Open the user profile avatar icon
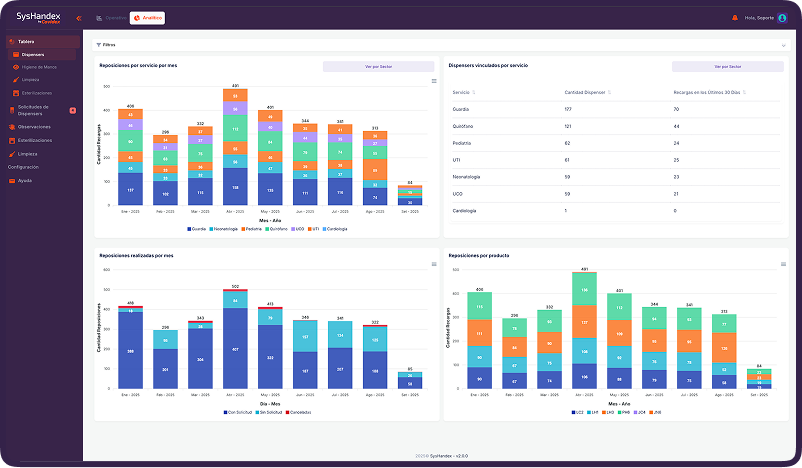 point(782,18)
